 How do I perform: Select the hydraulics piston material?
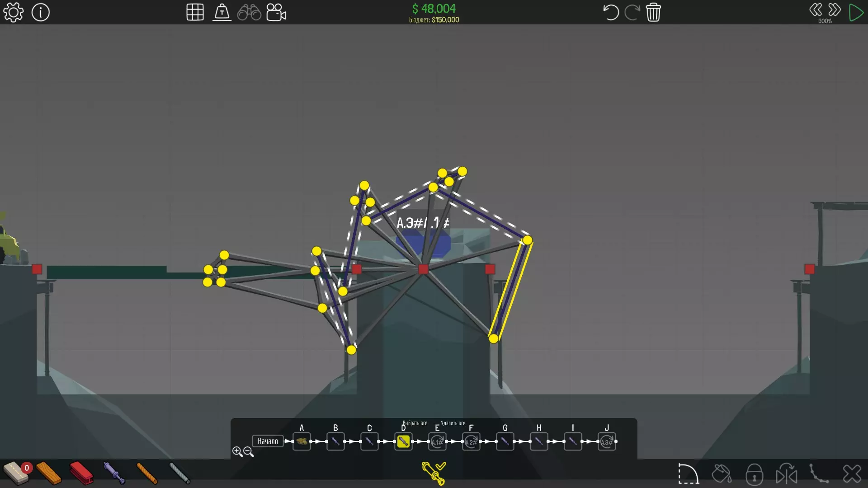pos(114,473)
